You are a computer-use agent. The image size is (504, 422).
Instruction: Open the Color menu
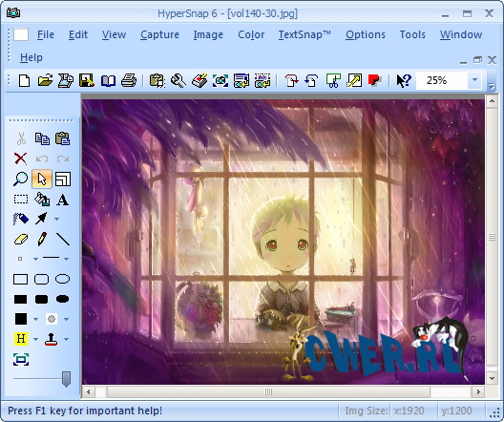[x=251, y=34]
